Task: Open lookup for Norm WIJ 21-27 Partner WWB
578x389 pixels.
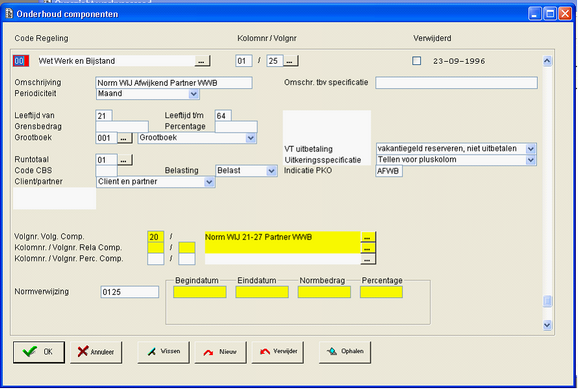Action: click(368, 237)
